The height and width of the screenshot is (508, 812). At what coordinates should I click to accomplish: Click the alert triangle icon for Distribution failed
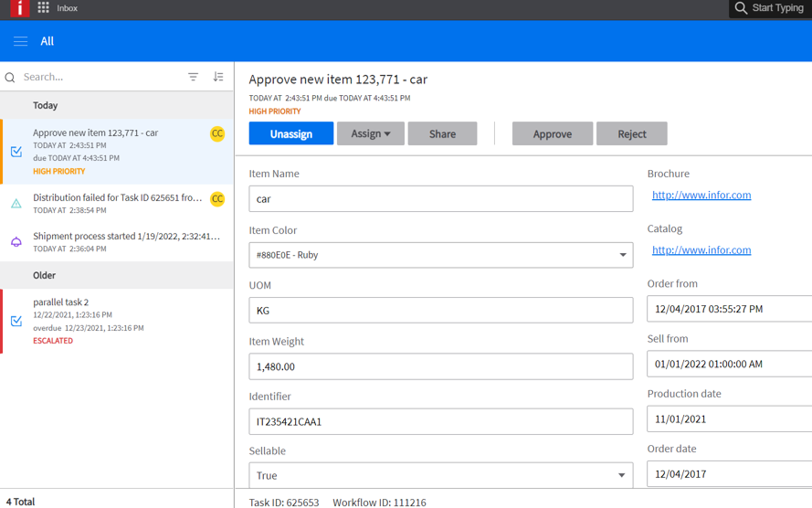tap(16, 204)
